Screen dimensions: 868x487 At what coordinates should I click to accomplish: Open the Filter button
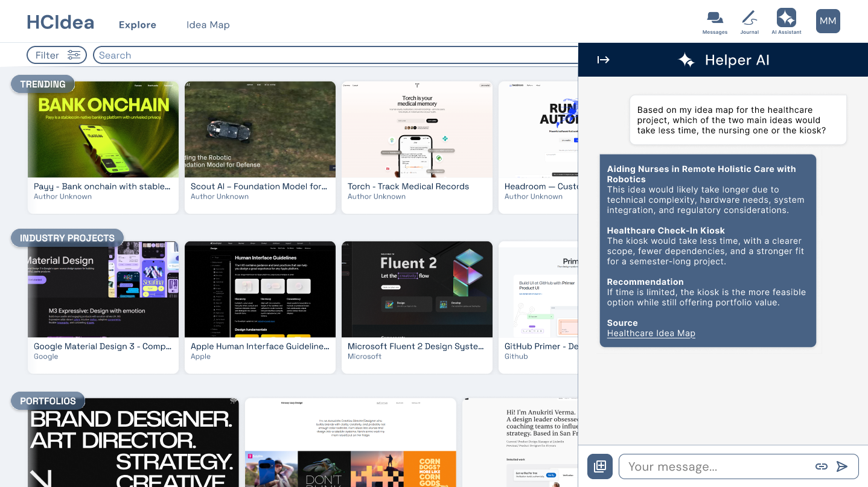pyautogui.click(x=57, y=55)
